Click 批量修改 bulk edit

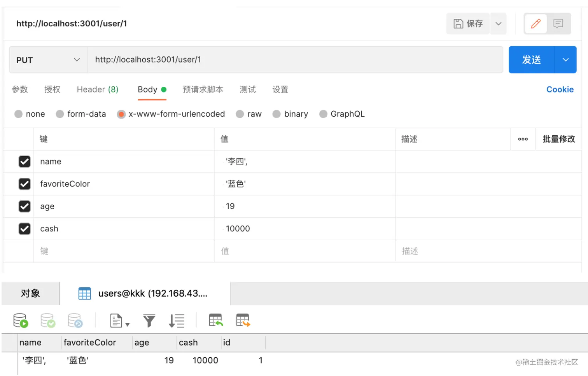(559, 139)
